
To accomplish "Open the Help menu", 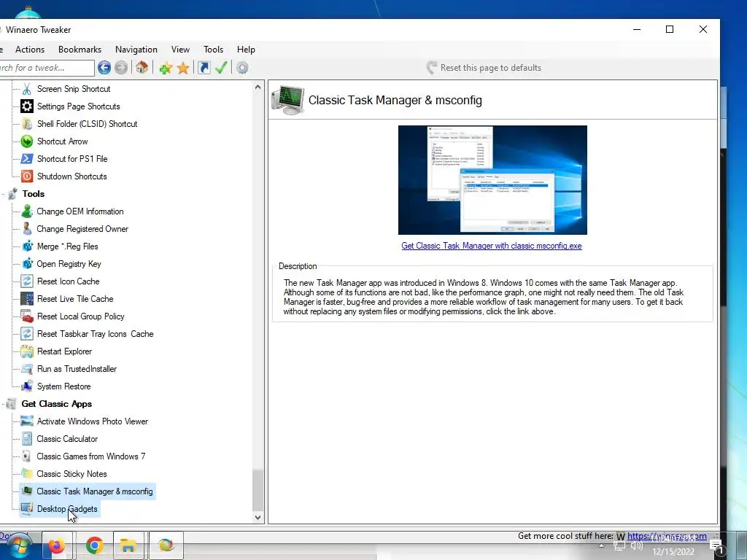I will (x=246, y=50).
